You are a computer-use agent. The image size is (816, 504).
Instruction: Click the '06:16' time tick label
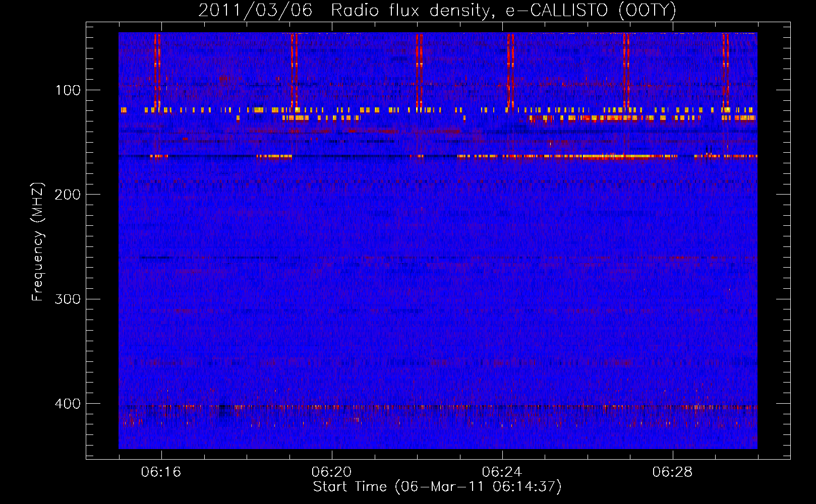[x=161, y=472]
